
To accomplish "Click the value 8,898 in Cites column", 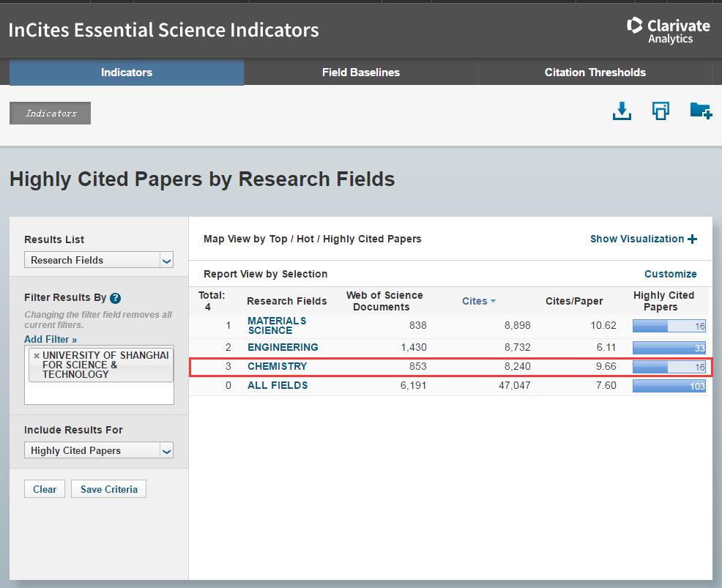I will click(517, 326).
